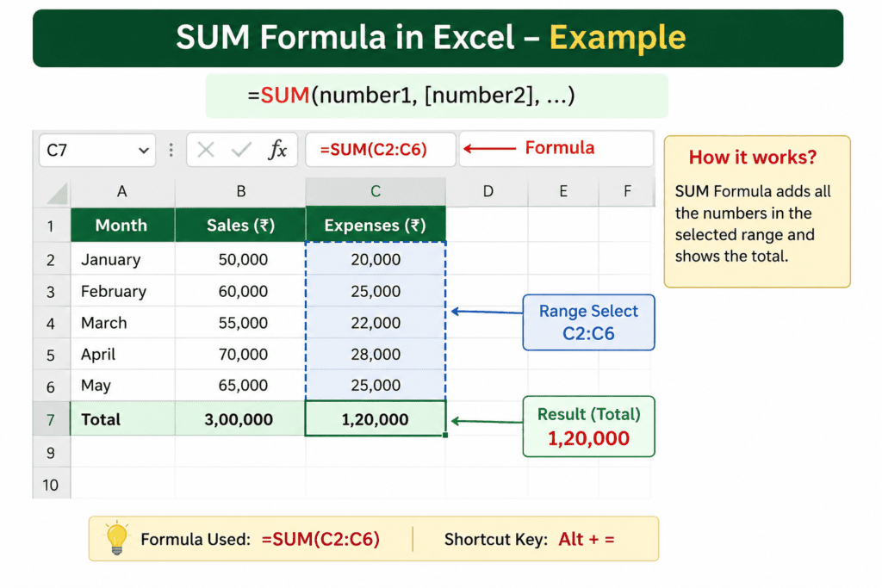Select the "April" cell
The width and height of the screenshot is (882, 588).
[122, 354]
